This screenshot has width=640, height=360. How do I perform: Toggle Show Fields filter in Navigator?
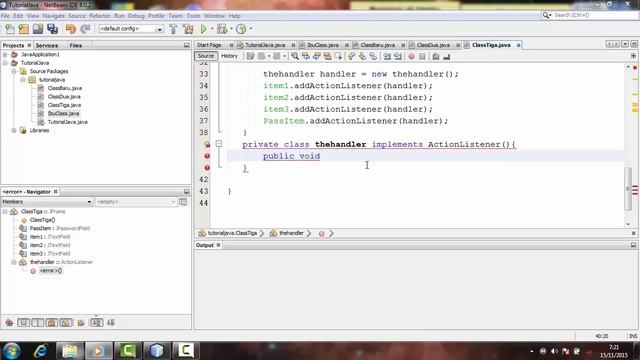(x=24, y=322)
